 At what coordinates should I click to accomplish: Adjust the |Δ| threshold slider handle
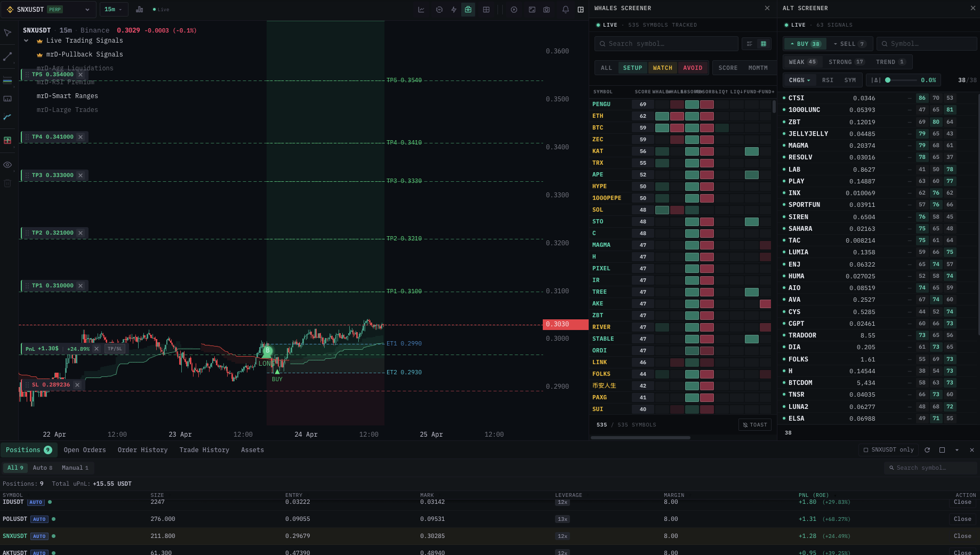[x=888, y=80]
